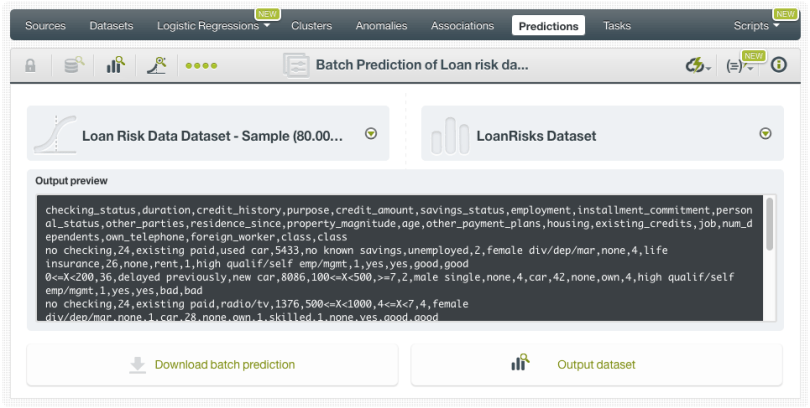Click the logistic regression thumbnail icon
This screenshot has height=408, width=810.
[55, 134]
